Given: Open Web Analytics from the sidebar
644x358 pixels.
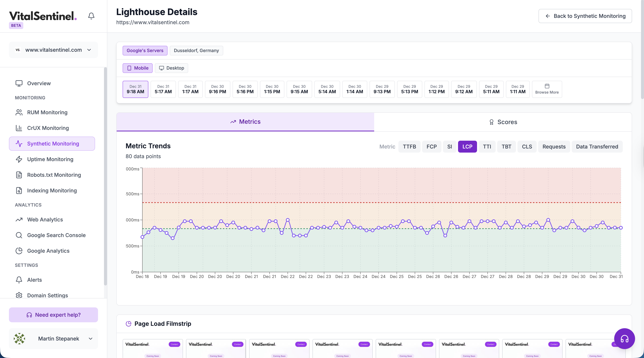Looking at the screenshot, I should [x=45, y=219].
